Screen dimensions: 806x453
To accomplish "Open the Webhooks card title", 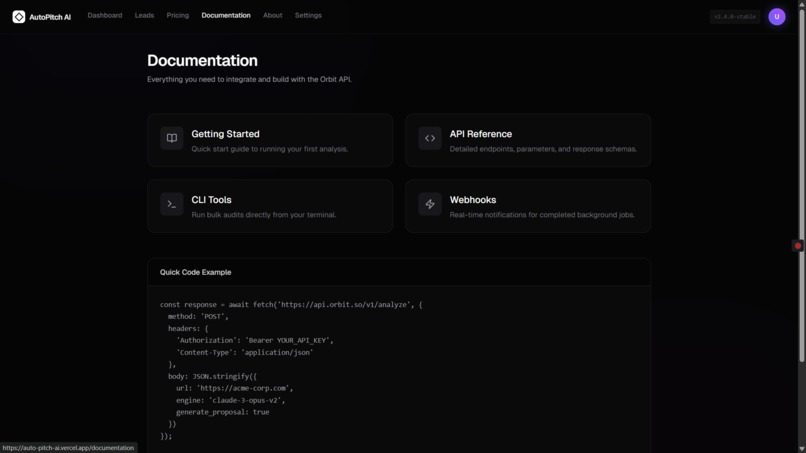I will tap(473, 200).
